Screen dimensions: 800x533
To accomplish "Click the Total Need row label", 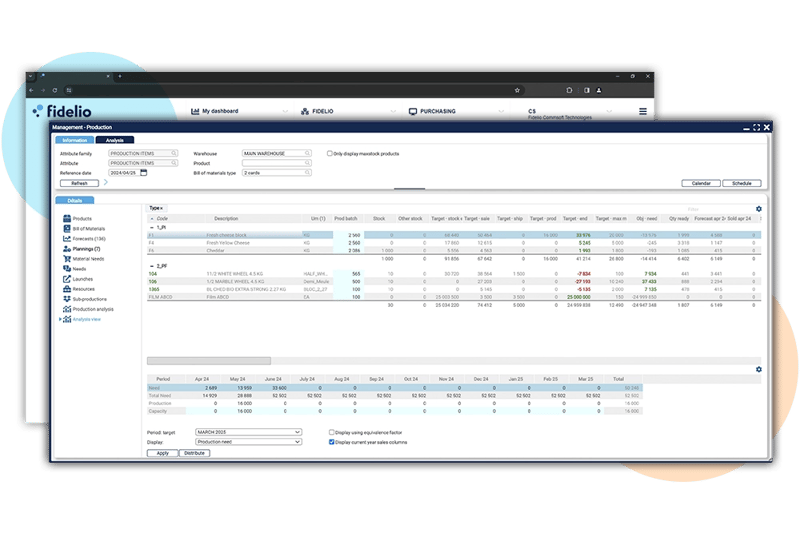I will coord(160,395).
